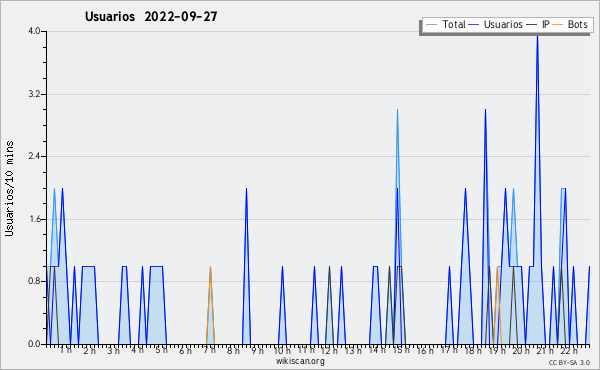
Task: Click the highest Usuarios peak at 4.0
Action: [537, 37]
